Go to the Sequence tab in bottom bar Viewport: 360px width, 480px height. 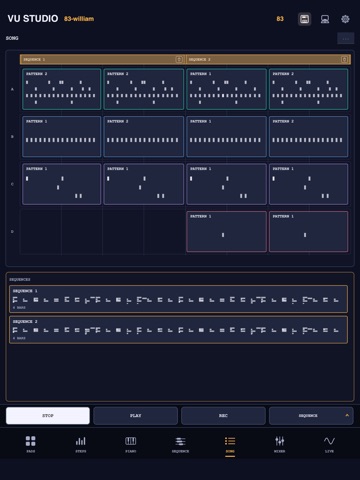click(x=180, y=444)
